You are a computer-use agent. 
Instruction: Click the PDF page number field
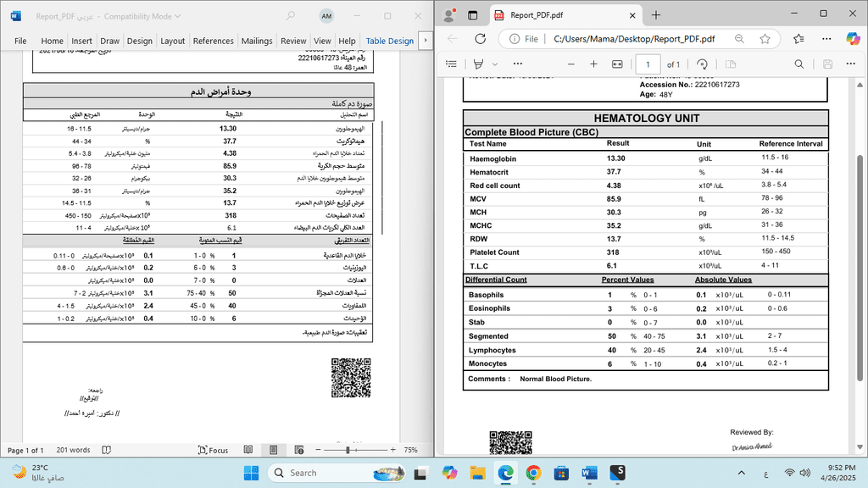pos(648,64)
